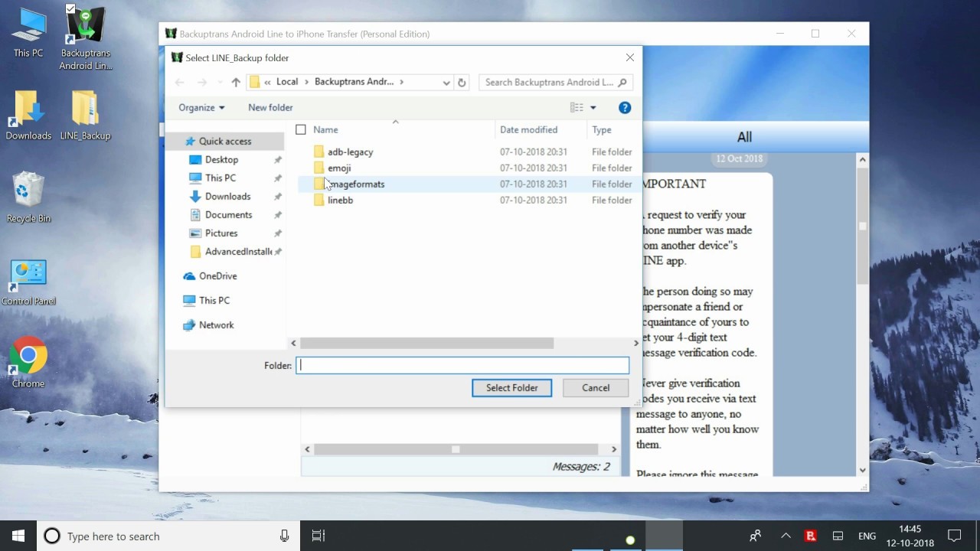Click main window horizontal scrollbar thumb
Screen dimensions: 980x551
click(456, 449)
